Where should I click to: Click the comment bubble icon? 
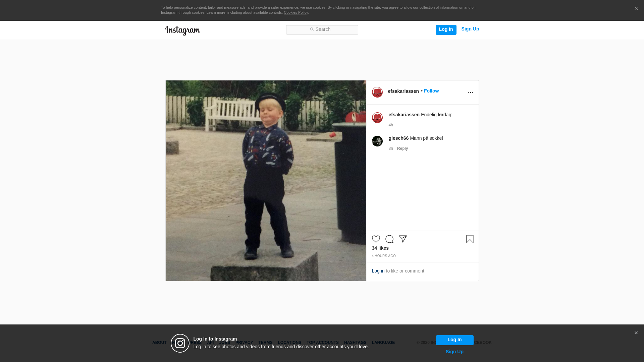[389, 239]
